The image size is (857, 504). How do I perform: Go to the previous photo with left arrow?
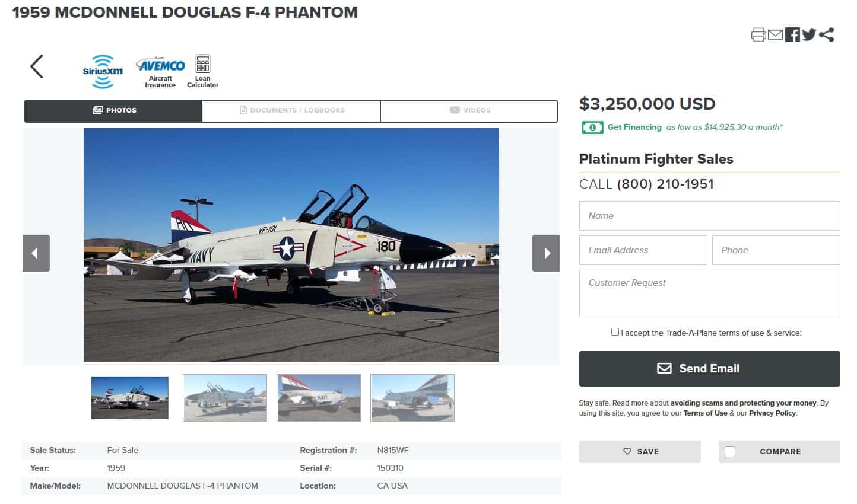point(36,253)
